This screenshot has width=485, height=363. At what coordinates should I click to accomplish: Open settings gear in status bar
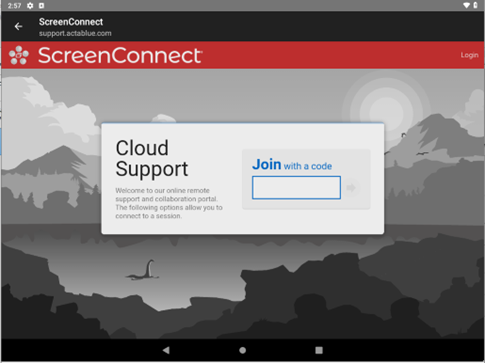tap(30, 6)
